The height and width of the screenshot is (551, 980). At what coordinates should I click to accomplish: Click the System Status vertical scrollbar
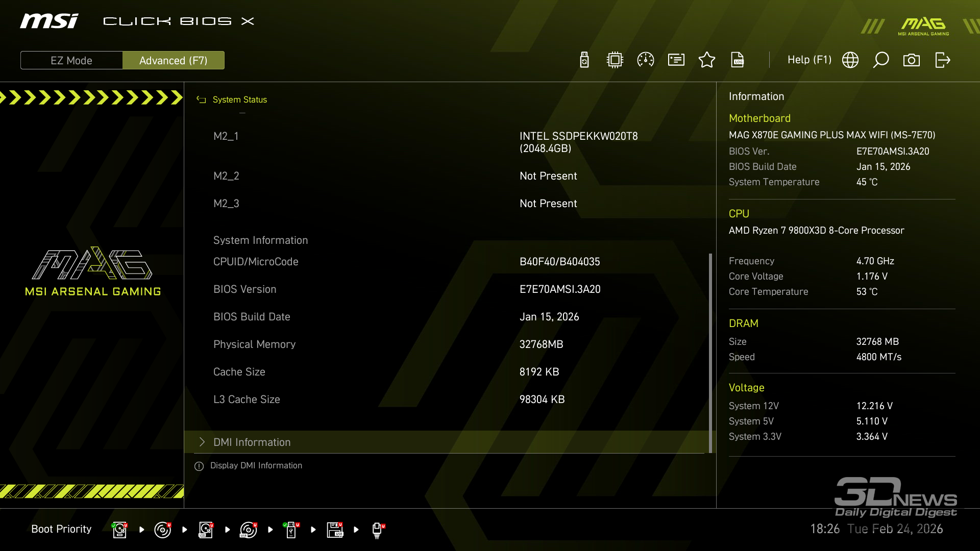[710, 352]
